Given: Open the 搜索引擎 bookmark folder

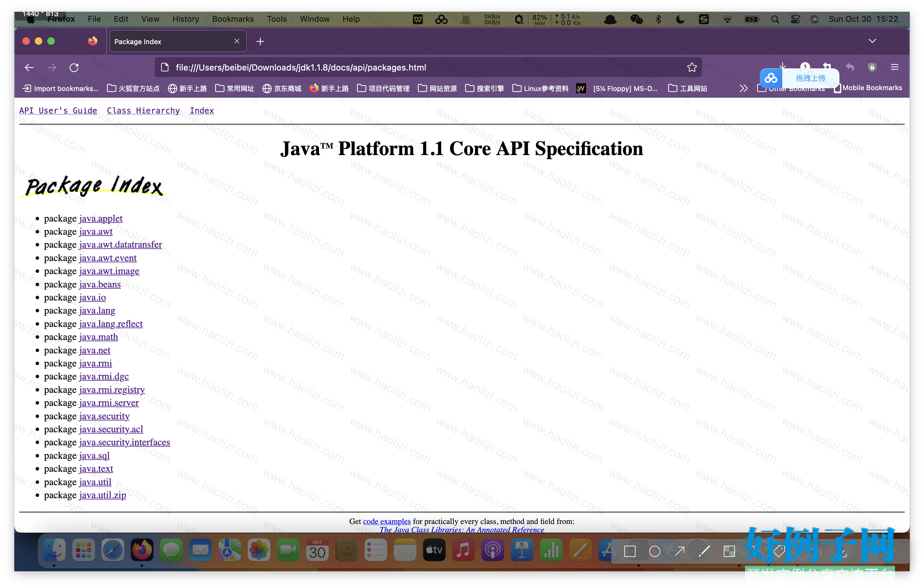Looking at the screenshot, I should coord(484,89).
